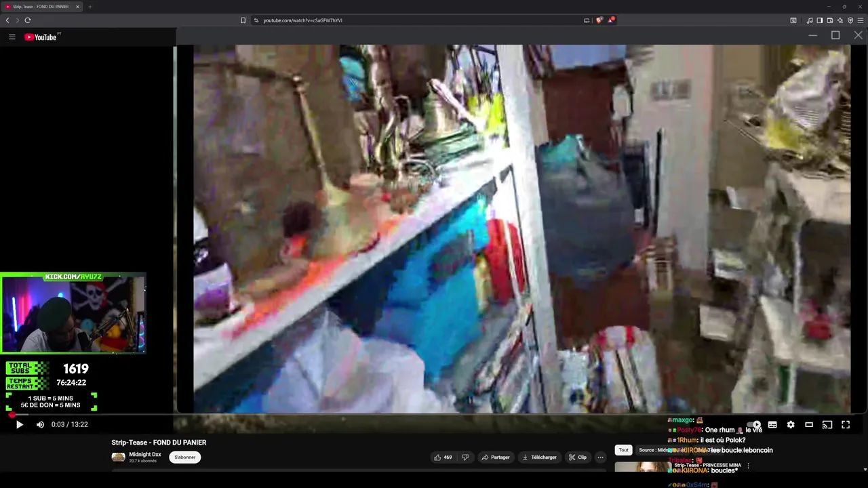Toggle the browser sidebar panel
The width and height of the screenshot is (868, 488).
820,20
